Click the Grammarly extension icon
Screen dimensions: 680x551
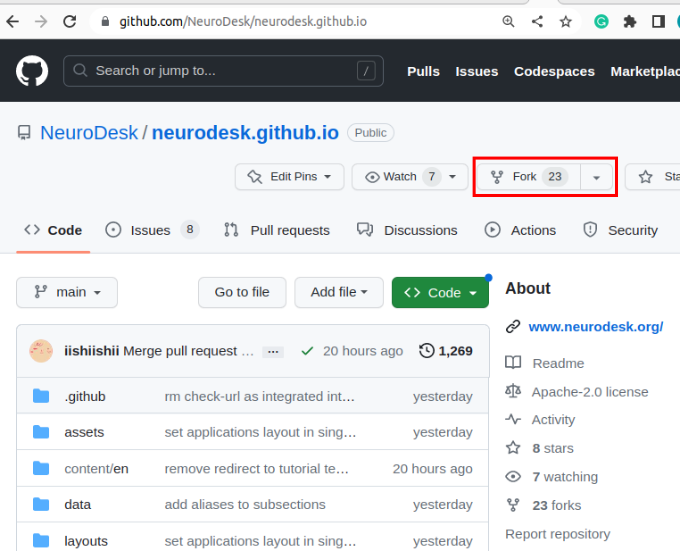coord(601,21)
